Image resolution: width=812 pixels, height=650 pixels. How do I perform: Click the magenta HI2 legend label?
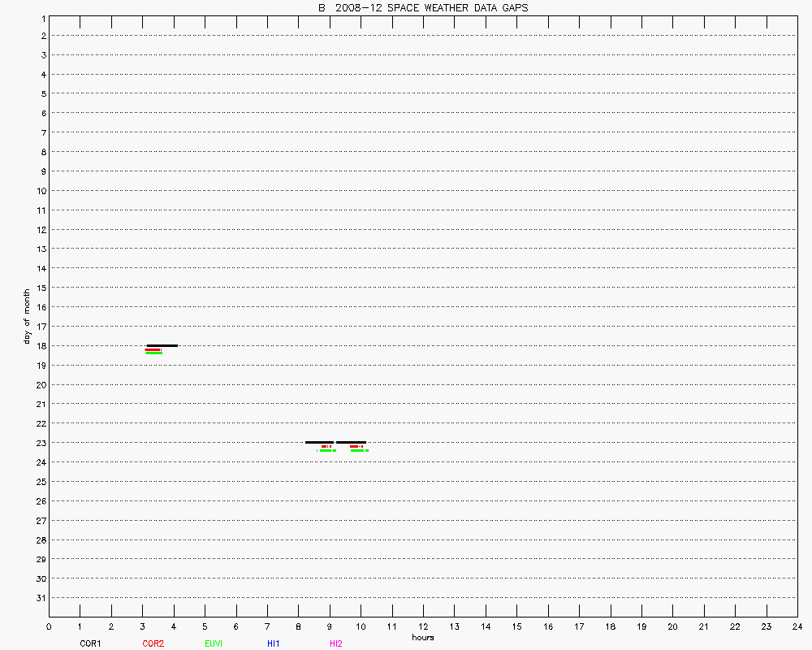pos(335,643)
